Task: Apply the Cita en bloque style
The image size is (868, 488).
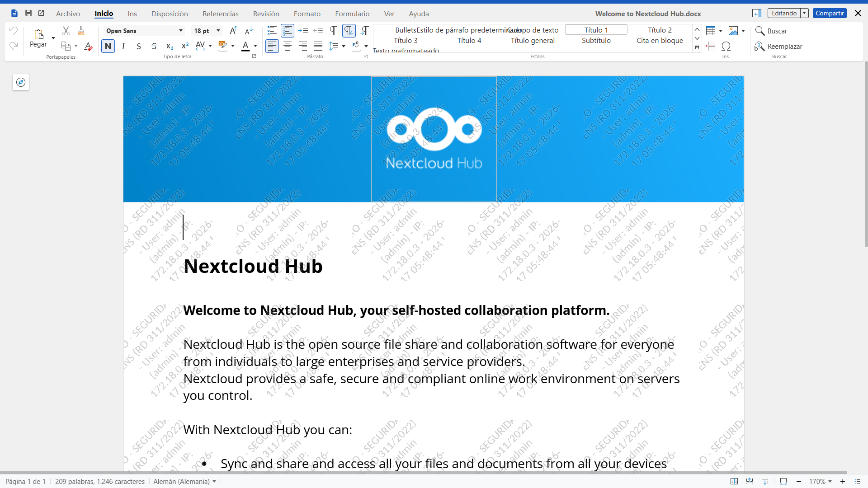Action: (660, 40)
